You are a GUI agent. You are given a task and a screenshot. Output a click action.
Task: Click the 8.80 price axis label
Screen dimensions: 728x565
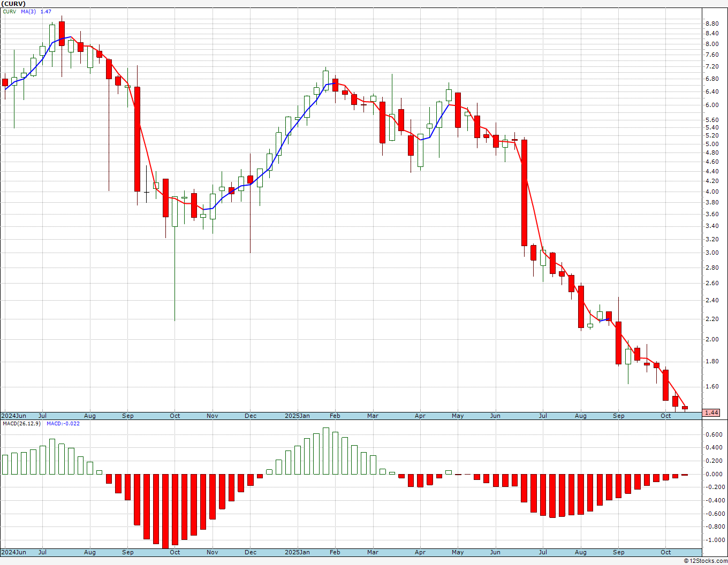coord(712,24)
